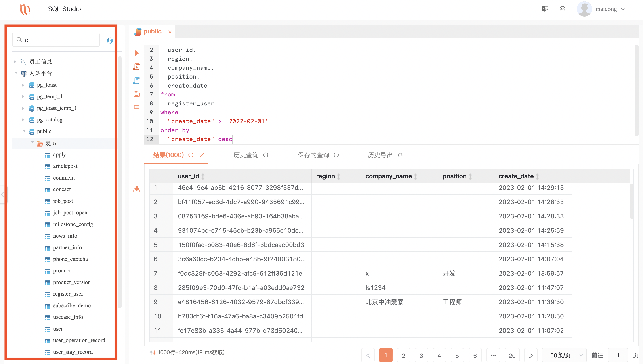Expand the pg_toast database node
643x364 pixels.
pyautogui.click(x=23, y=85)
